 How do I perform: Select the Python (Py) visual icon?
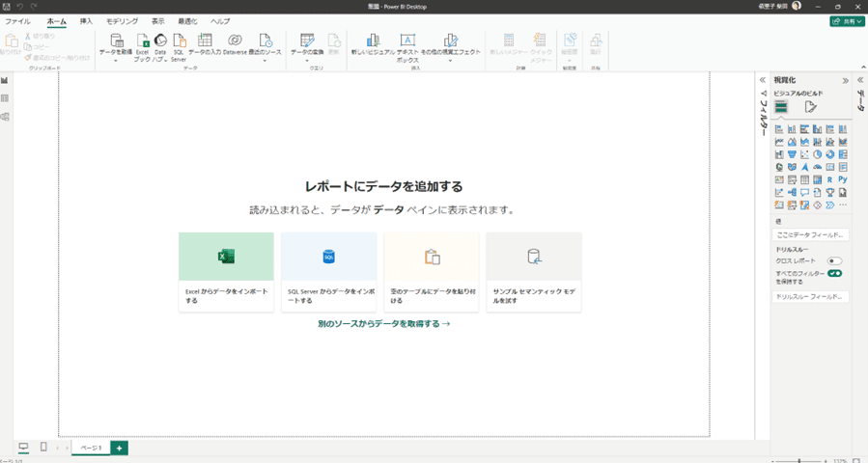click(x=843, y=179)
